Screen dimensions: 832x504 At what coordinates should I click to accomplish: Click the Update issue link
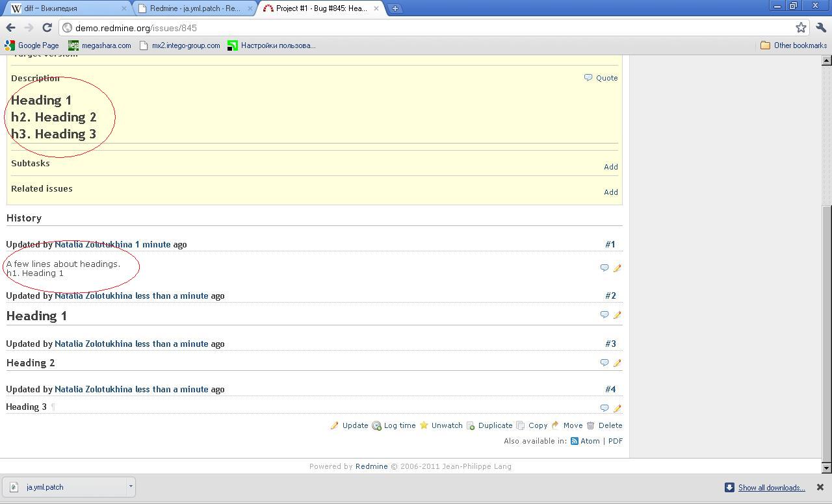tap(355, 425)
